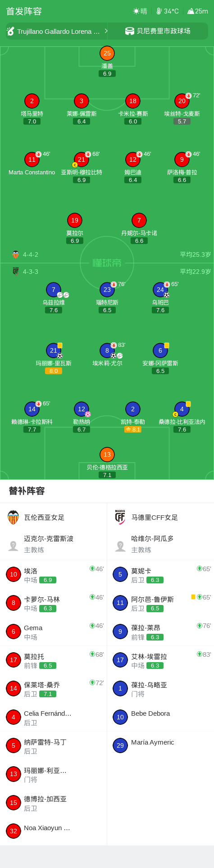Click the stadium icon beside 贝尼费里市政球场

(130, 31)
